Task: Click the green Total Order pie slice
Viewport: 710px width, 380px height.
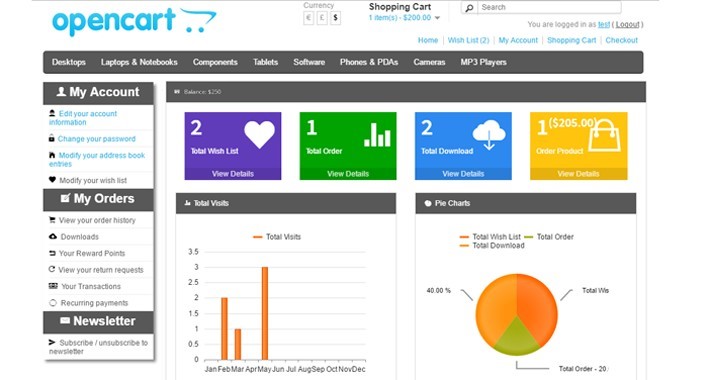Action: 517,338
